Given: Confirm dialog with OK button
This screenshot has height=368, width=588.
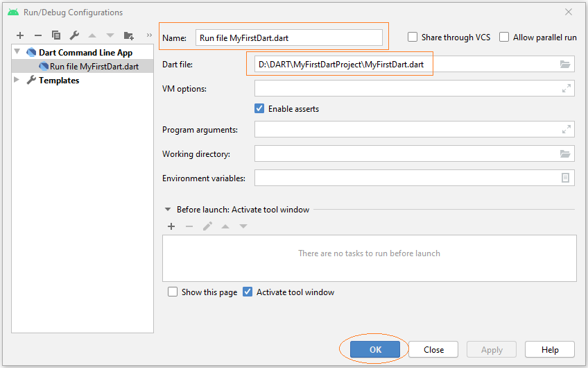Looking at the screenshot, I should tap(375, 350).
